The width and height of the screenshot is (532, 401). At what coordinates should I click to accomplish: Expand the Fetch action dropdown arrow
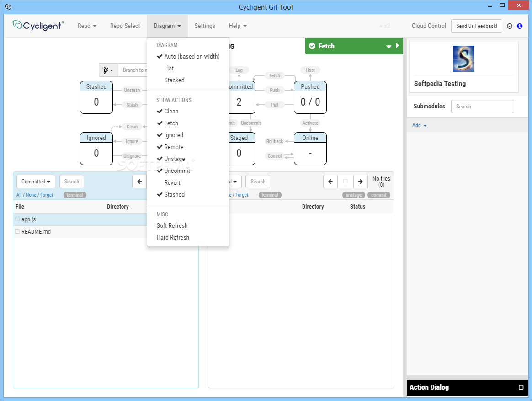tap(389, 47)
